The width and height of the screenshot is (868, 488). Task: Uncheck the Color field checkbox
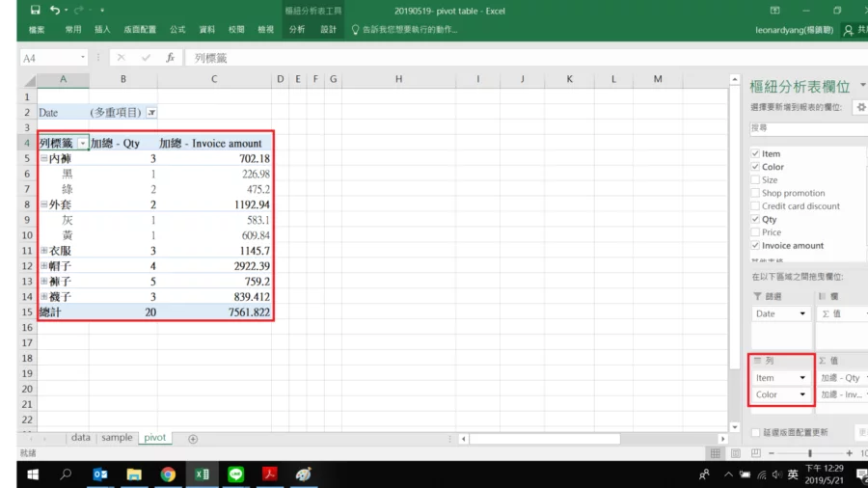(x=755, y=167)
